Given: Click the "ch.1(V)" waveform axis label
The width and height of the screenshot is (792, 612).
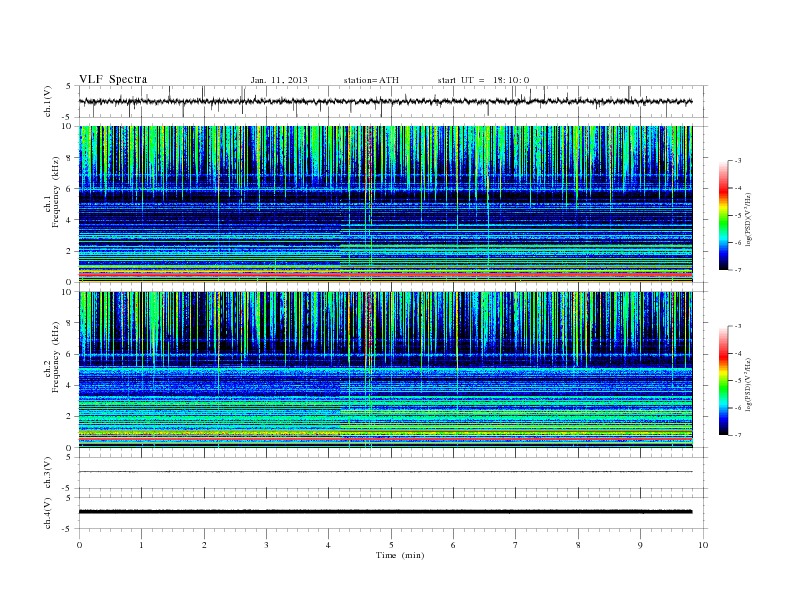Looking at the screenshot, I should pos(48,101).
